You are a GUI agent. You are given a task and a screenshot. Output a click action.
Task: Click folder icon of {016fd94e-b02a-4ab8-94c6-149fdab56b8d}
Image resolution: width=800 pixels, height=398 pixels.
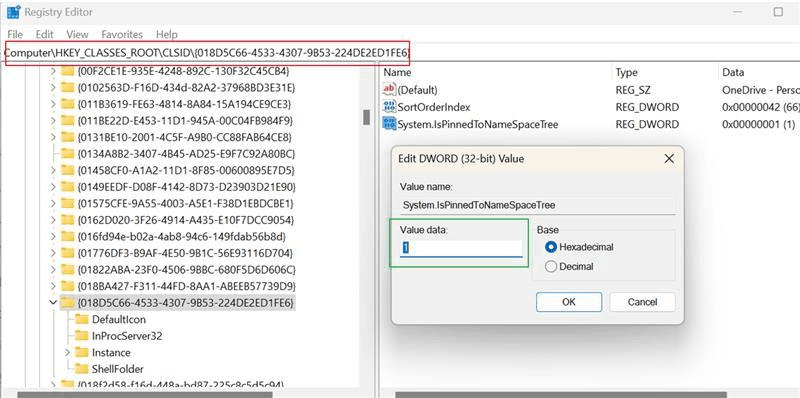[x=67, y=237]
